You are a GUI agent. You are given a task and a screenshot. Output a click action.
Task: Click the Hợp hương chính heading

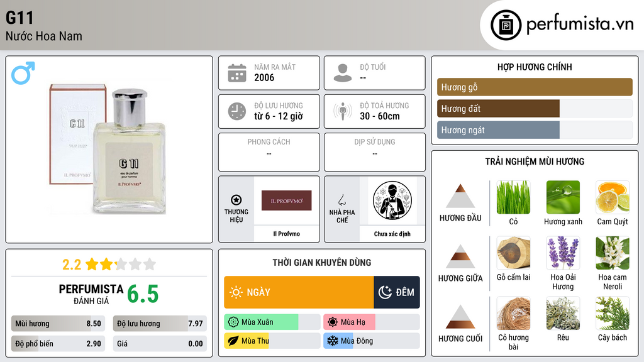coord(535,67)
